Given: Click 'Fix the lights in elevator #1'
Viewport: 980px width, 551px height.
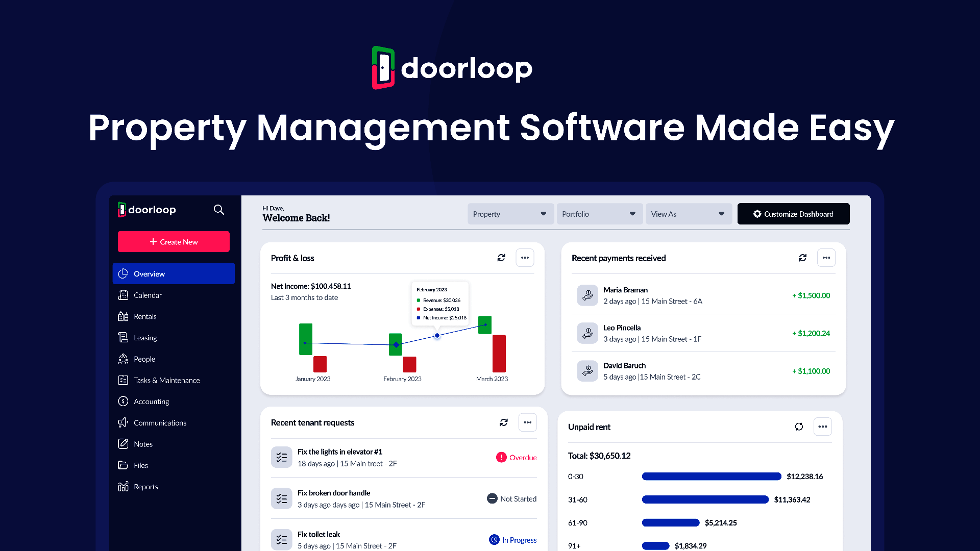Looking at the screenshot, I should (340, 452).
